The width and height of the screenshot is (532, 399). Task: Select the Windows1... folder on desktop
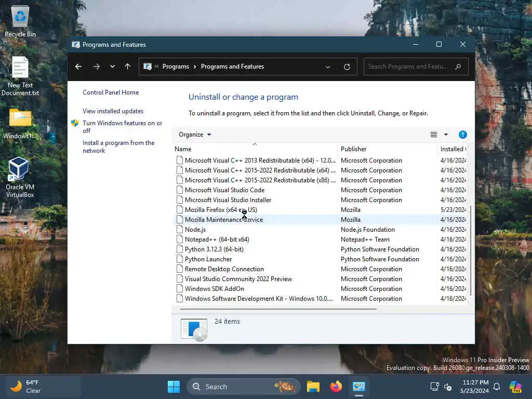point(20,124)
